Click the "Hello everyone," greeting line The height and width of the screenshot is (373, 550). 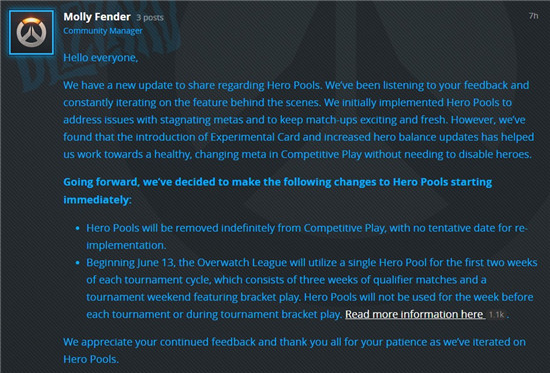click(x=101, y=58)
